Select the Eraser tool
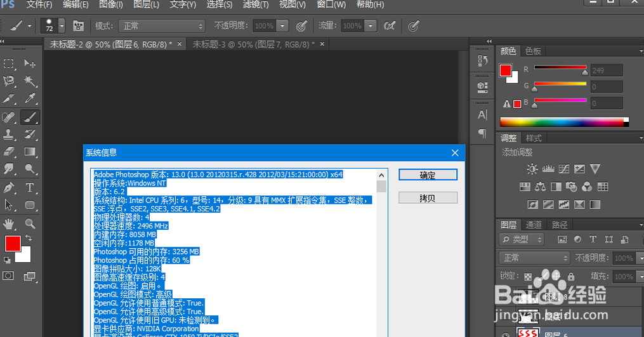 click(x=9, y=152)
